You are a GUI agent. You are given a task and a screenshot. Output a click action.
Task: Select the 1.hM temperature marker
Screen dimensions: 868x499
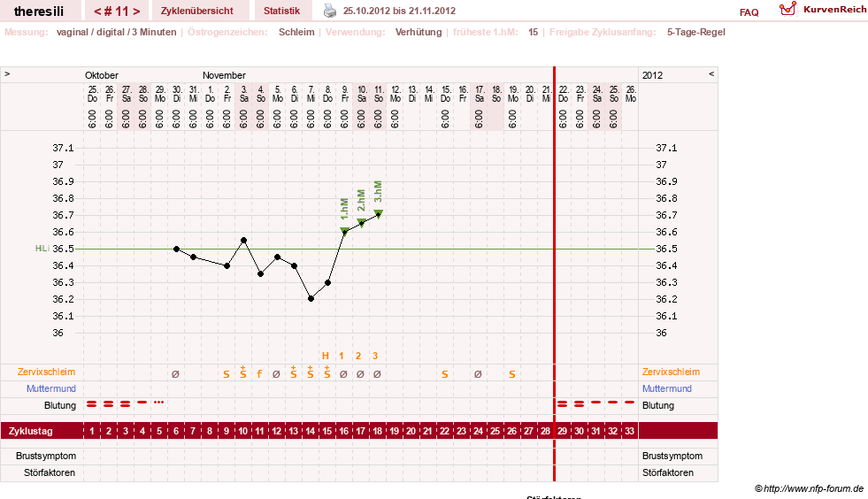coord(344,231)
